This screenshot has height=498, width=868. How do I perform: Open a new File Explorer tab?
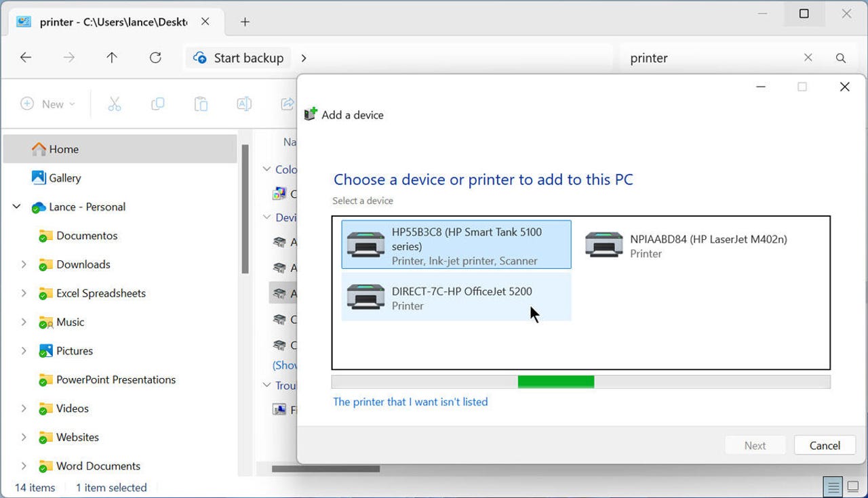coord(245,22)
